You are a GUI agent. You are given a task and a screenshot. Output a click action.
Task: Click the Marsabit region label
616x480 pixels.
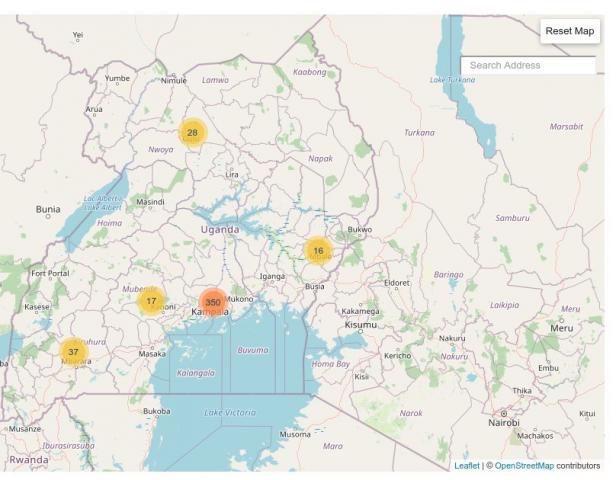point(566,126)
